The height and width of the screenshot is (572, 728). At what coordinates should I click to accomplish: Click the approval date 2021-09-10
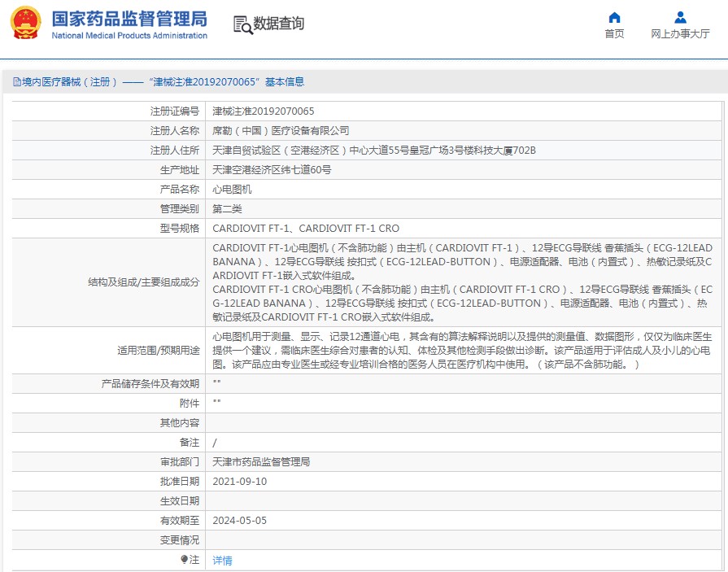click(x=239, y=482)
